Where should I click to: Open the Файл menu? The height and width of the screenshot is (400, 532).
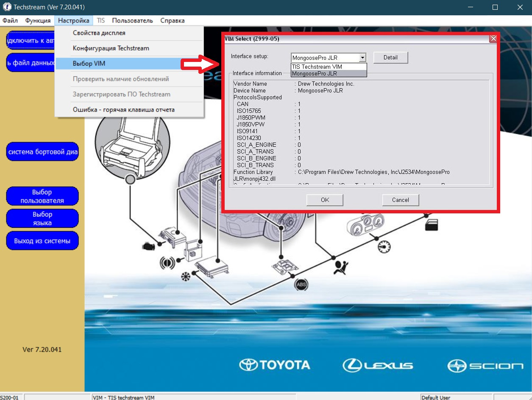(x=10, y=20)
